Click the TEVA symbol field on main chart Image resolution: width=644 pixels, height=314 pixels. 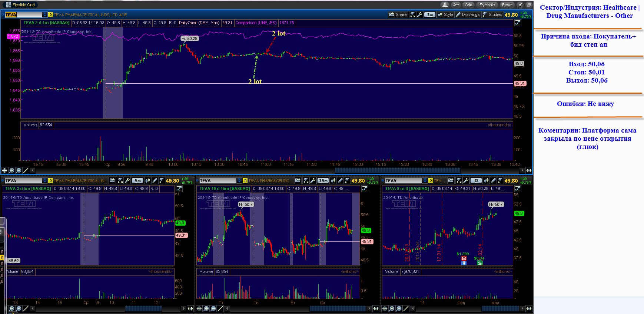[23, 15]
